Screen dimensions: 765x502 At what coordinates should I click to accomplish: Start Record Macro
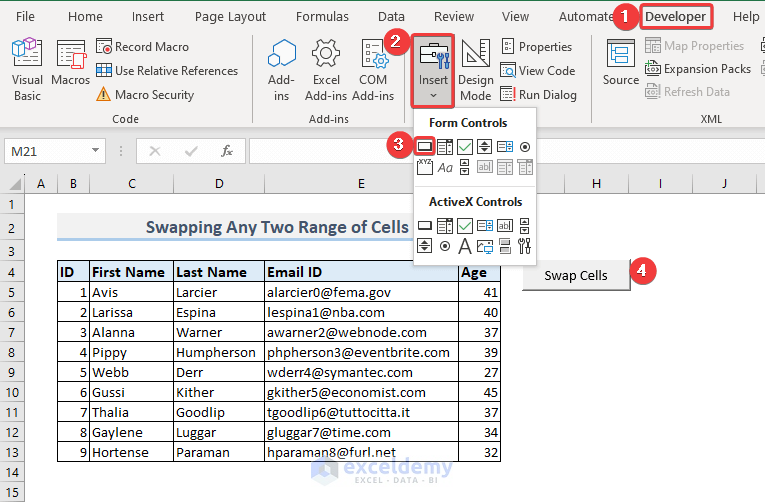pyautogui.click(x=142, y=47)
